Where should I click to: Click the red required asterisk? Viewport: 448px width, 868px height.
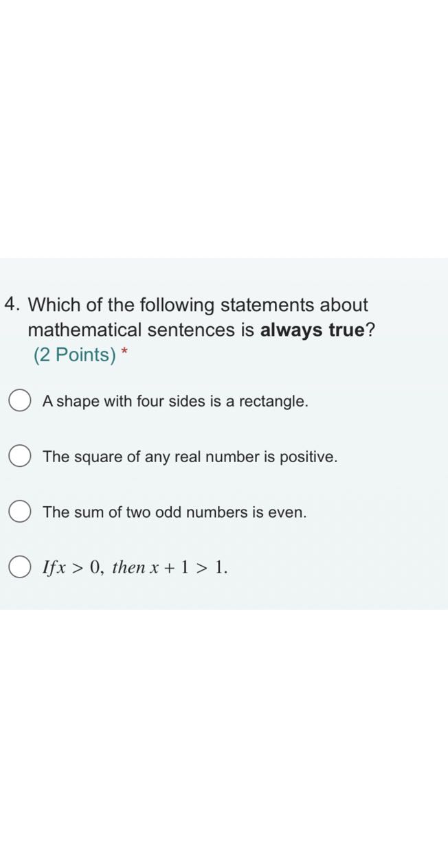(122, 351)
